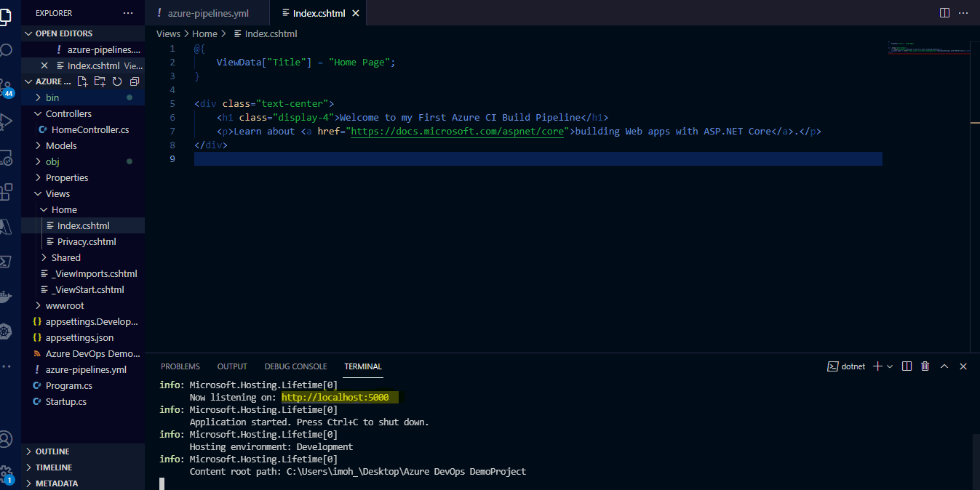Refresh the explorer file tree
980x490 pixels.
coord(116,81)
